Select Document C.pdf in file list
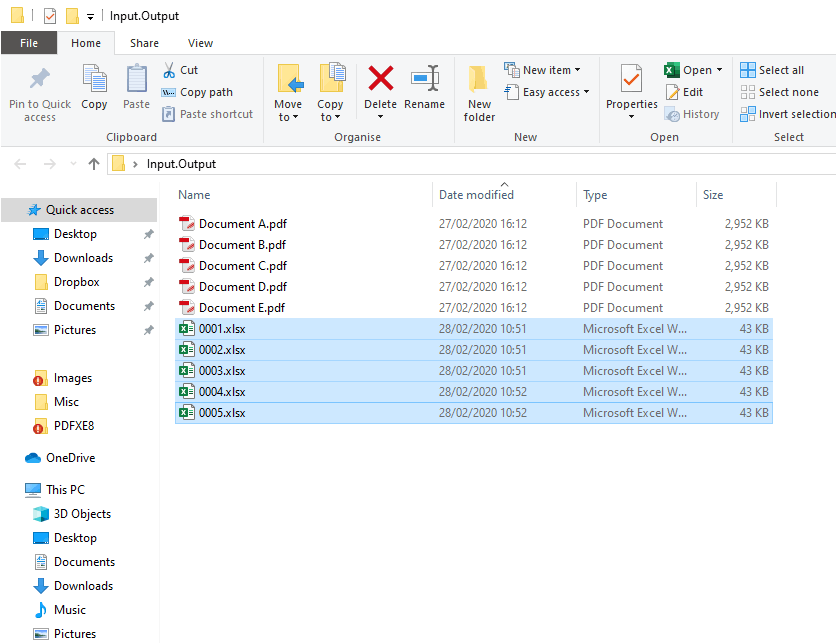The height and width of the screenshot is (643, 836). (x=242, y=266)
